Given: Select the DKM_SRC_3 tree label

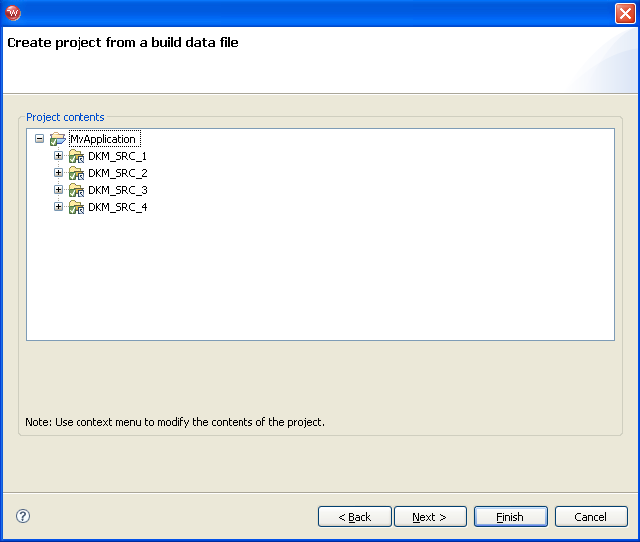Looking at the screenshot, I should (x=118, y=190).
